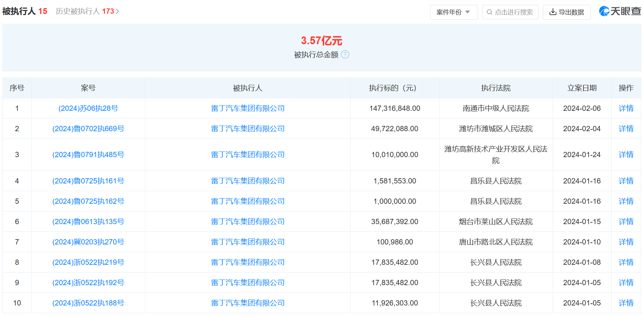Click the 3.57亿元 total amount
The width and height of the screenshot is (644, 316).
321,41
